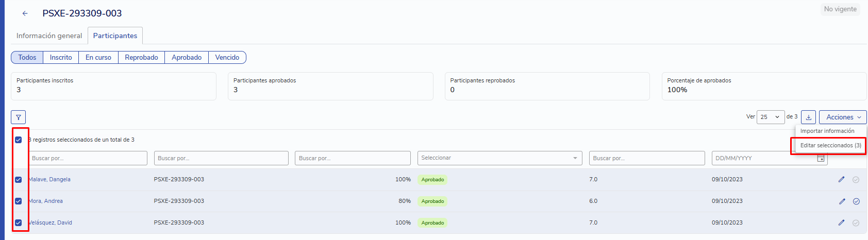Image resolution: width=868 pixels, height=240 pixels.
Task: Uncheck the select-all records checkbox
Action: tap(19, 140)
